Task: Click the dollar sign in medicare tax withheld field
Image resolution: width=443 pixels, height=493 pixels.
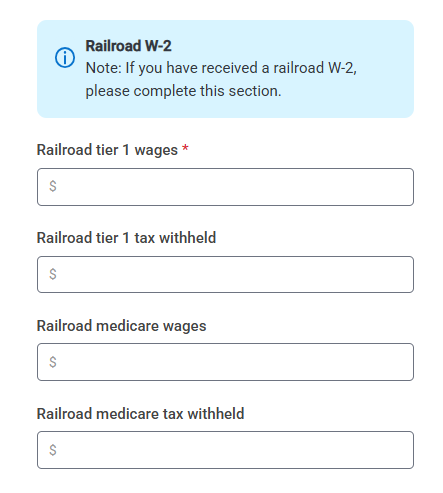Action: (x=53, y=450)
